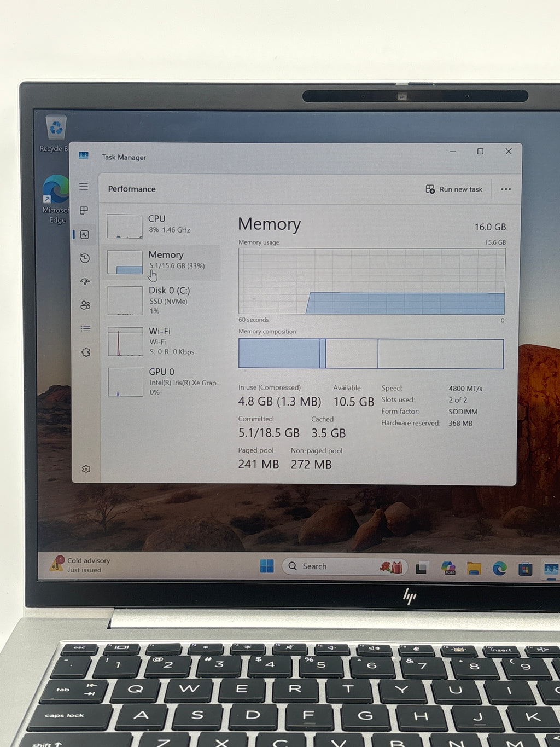The image size is (560, 747).
Task: Select the Performance page icon in sidebar
Action: [x=85, y=234]
